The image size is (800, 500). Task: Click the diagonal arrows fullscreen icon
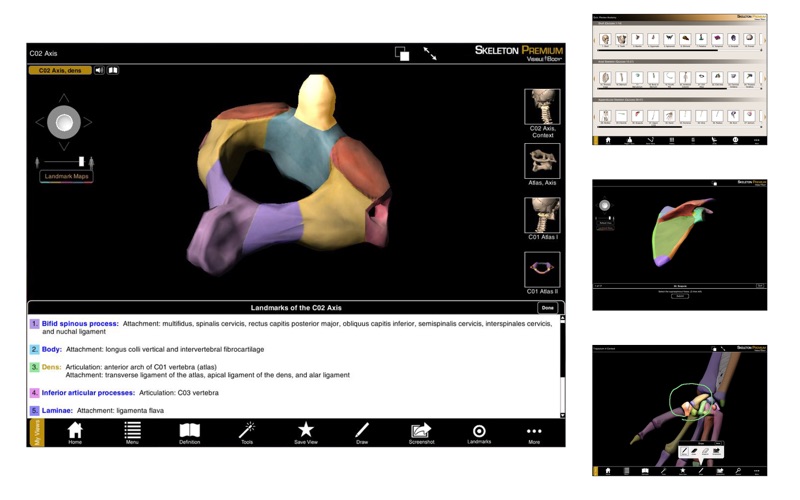[x=430, y=53]
